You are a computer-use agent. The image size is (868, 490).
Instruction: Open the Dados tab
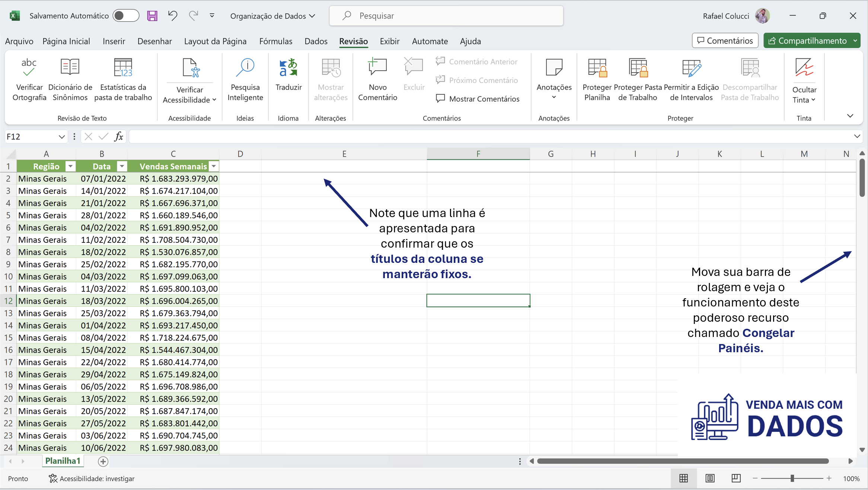pos(316,41)
